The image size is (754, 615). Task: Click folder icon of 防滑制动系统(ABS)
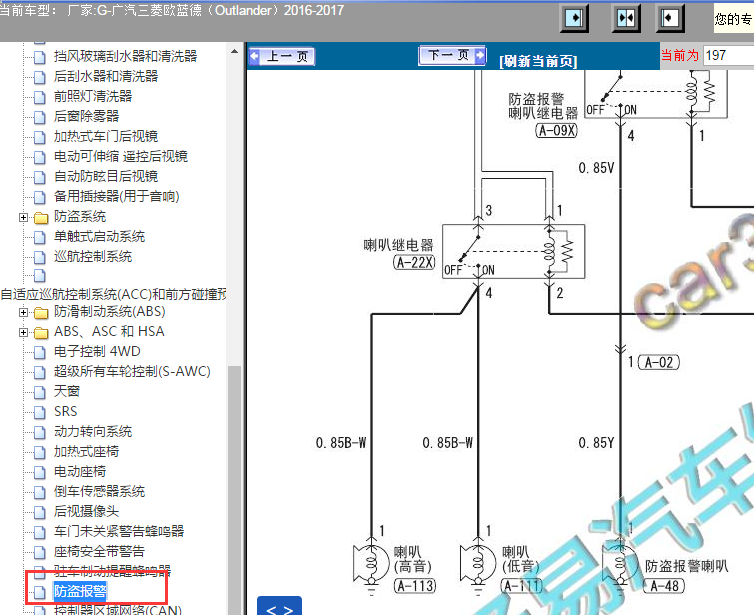(41, 313)
